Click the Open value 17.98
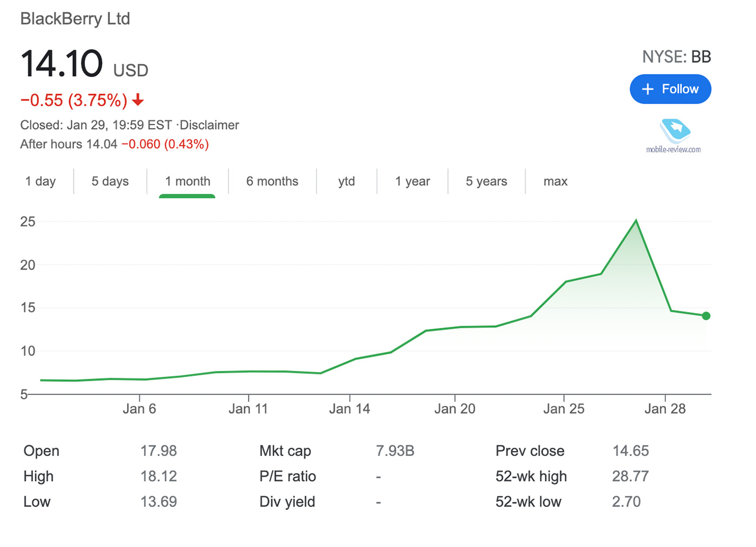Image resolution: width=756 pixels, height=547 pixels. pos(159,451)
